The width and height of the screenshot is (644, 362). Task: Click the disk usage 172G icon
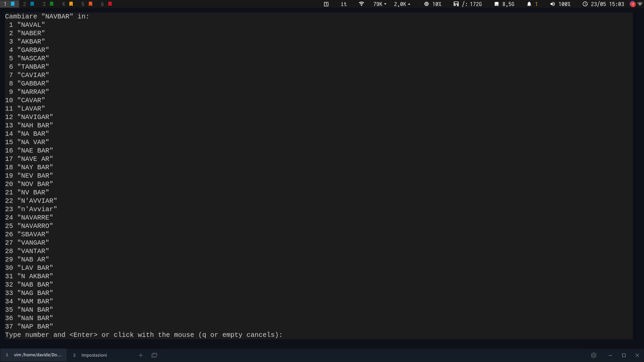[x=456, y=4]
